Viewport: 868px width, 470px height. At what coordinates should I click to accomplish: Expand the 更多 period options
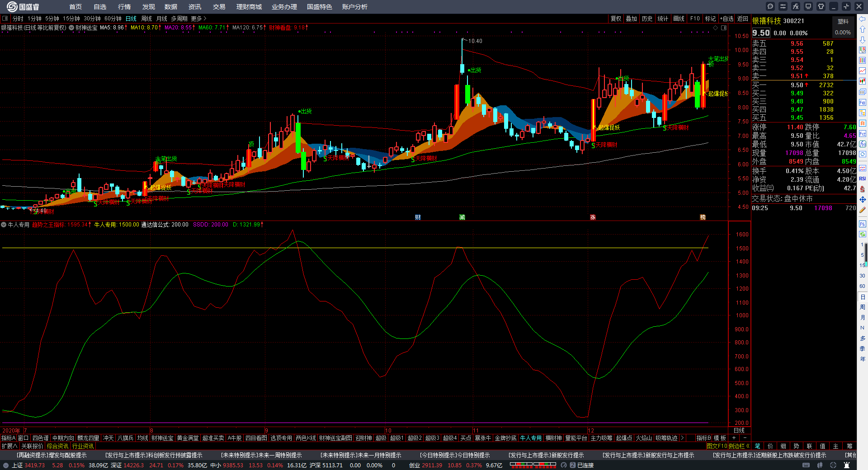pyautogui.click(x=198, y=19)
